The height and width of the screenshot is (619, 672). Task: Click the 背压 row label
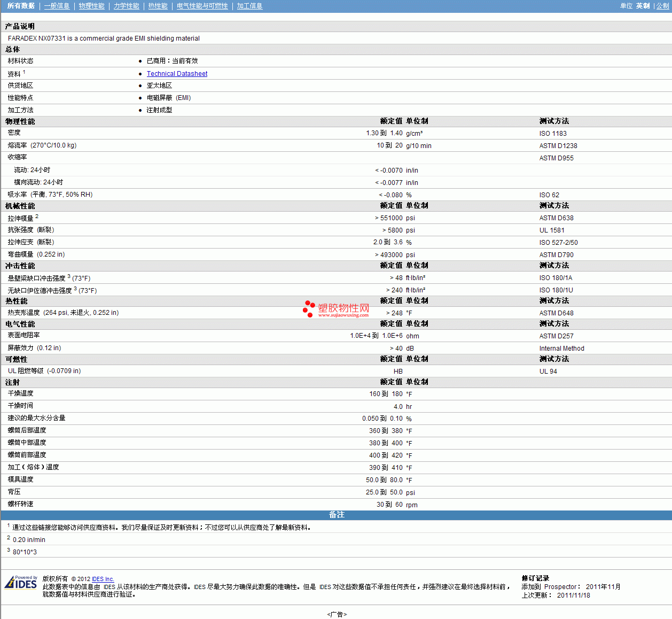14,492
